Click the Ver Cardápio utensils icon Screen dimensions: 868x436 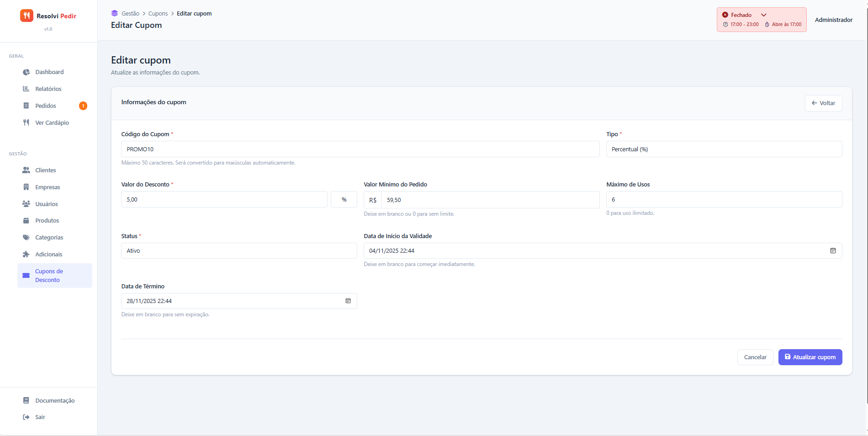click(26, 122)
